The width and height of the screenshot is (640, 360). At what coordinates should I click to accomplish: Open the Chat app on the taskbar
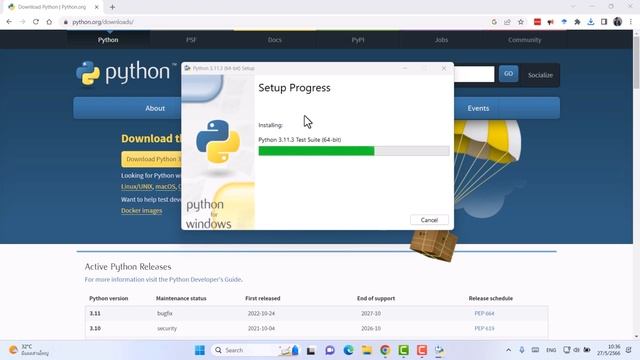(330, 350)
